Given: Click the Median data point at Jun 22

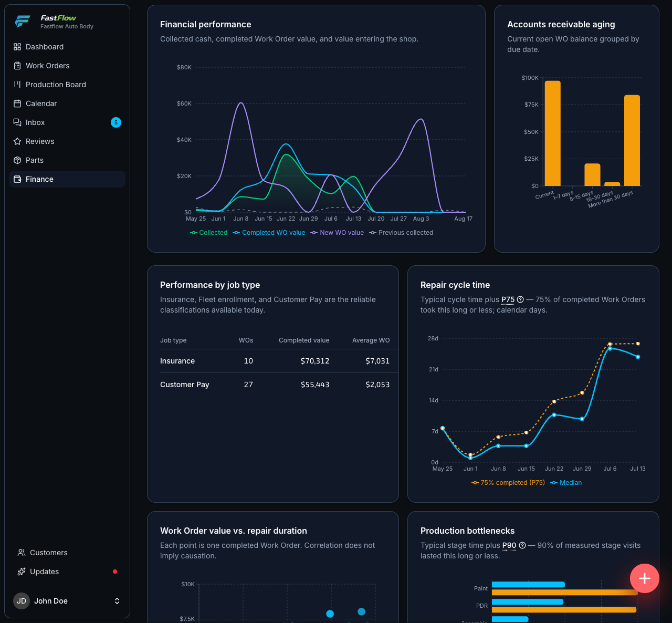Looking at the screenshot, I should pyautogui.click(x=554, y=415).
